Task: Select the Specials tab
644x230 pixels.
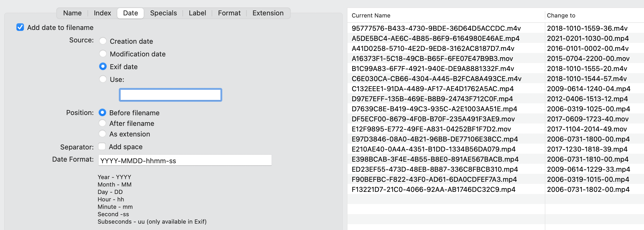Action: 163,13
